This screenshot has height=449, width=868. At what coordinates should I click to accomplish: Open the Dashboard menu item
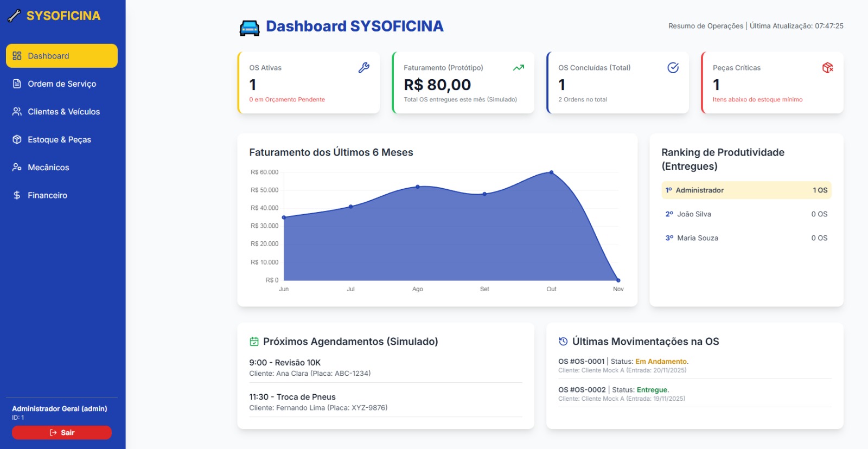tap(62, 56)
